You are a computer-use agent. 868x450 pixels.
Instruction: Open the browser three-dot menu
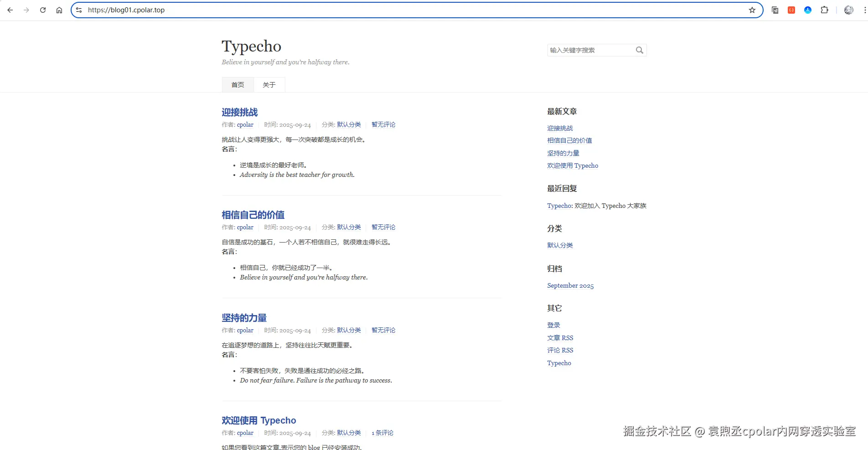(864, 10)
